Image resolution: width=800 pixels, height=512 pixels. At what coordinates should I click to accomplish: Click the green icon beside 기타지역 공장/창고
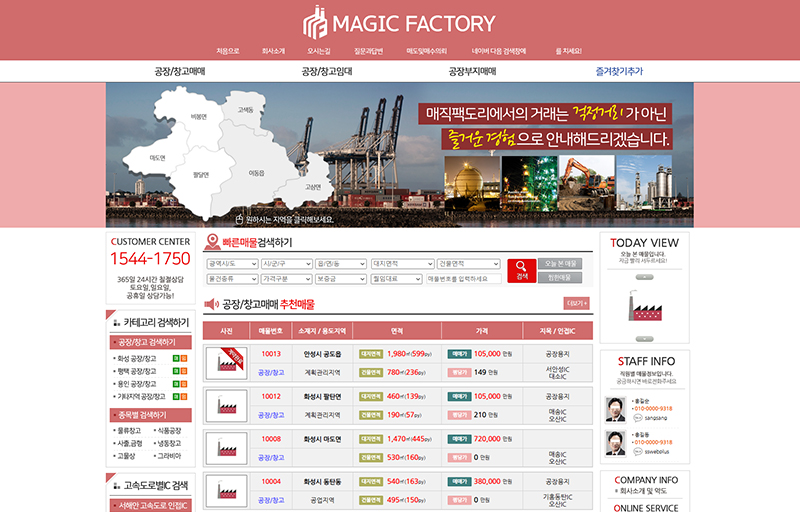pyautogui.click(x=176, y=396)
